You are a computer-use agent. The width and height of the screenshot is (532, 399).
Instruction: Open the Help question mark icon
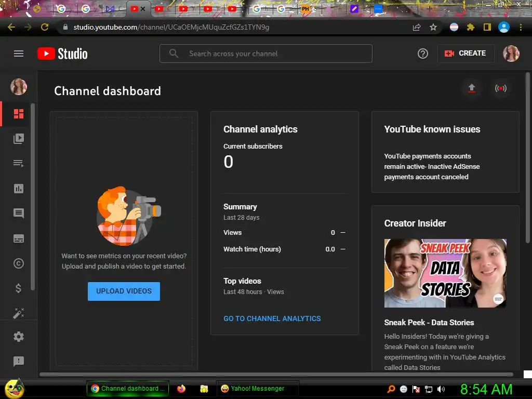tap(423, 54)
